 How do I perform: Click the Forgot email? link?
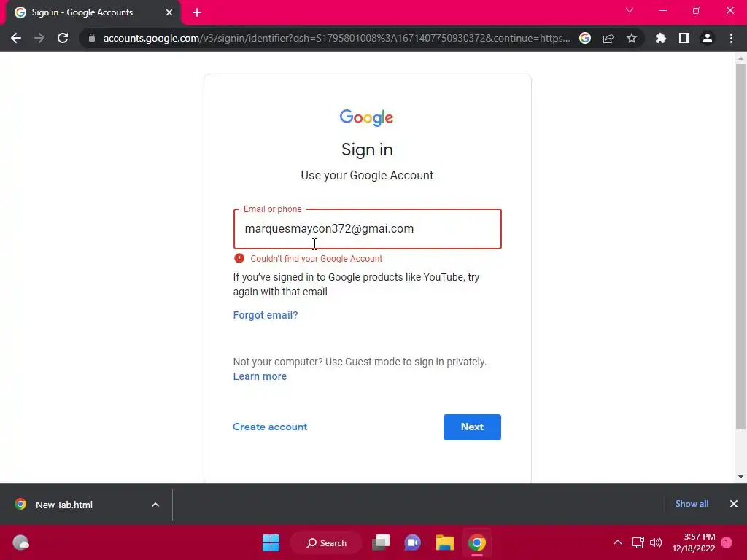click(x=266, y=315)
